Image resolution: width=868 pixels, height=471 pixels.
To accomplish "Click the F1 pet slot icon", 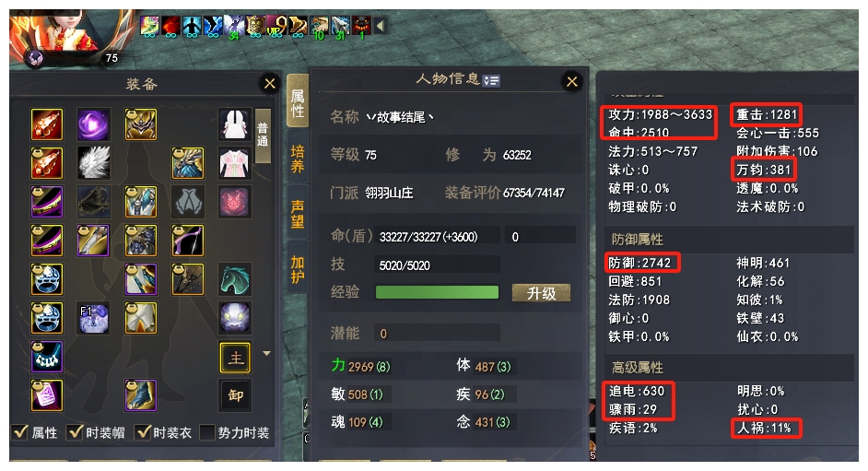I will tap(93, 318).
